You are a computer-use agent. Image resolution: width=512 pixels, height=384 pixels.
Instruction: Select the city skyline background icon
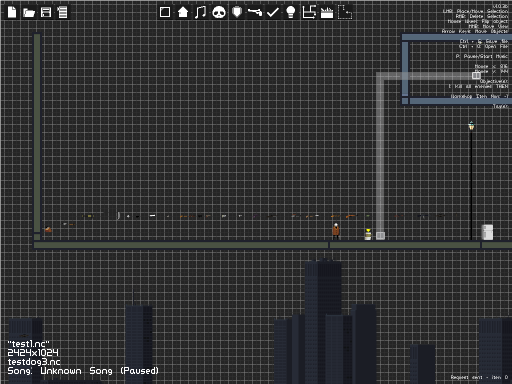[x=327, y=13]
